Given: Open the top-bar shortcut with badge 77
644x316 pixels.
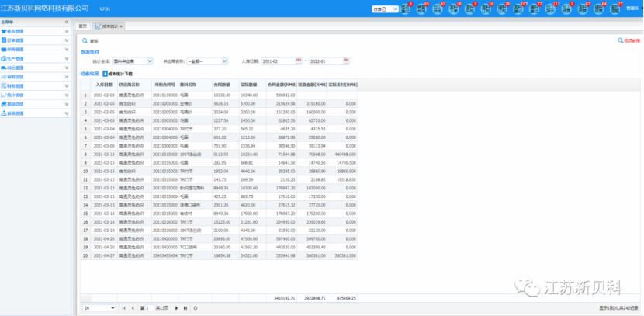Looking at the screenshot, I should pyautogui.click(x=535, y=9).
